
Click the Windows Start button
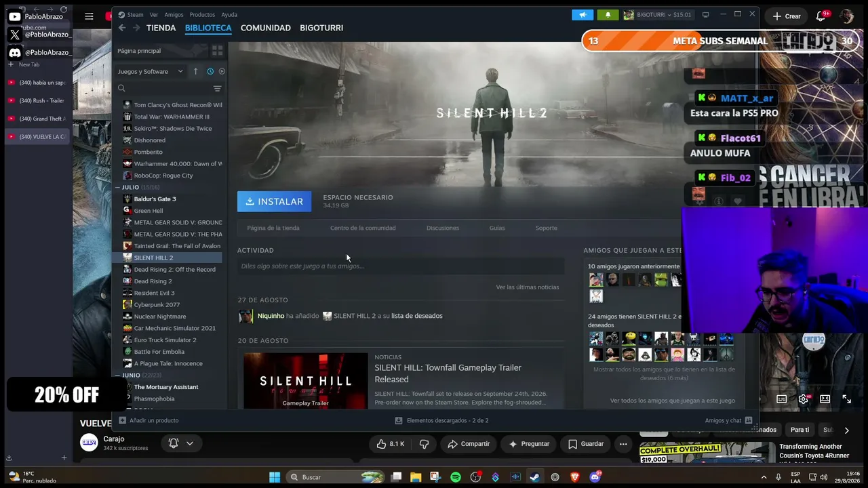pos(275,477)
